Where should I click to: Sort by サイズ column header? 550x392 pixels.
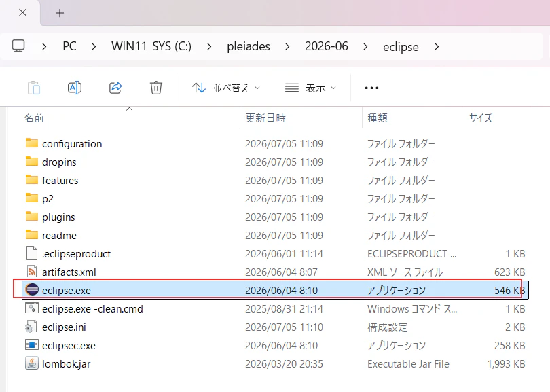pos(481,118)
